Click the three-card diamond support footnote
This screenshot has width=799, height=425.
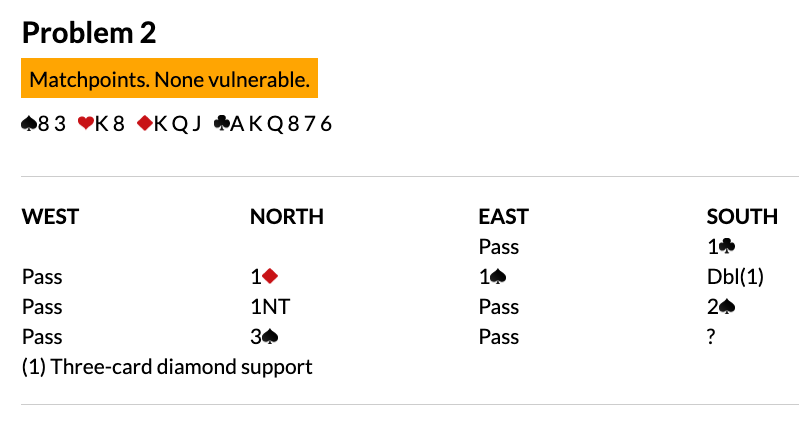coord(167,367)
